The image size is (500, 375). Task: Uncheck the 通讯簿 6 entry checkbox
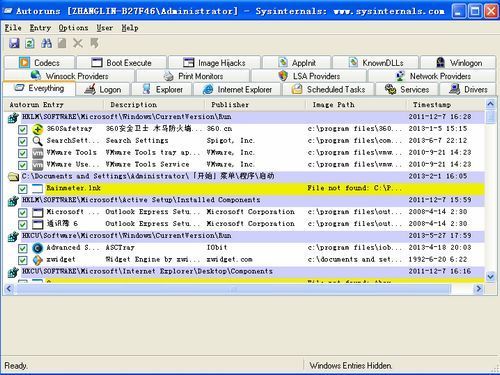(x=23, y=225)
